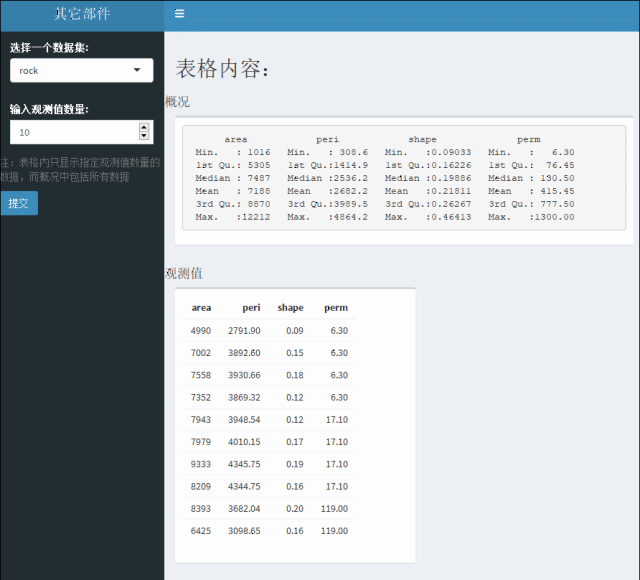This screenshot has width=640, height=580.
Task: Select peri value 3869.32
Action: coord(244,397)
